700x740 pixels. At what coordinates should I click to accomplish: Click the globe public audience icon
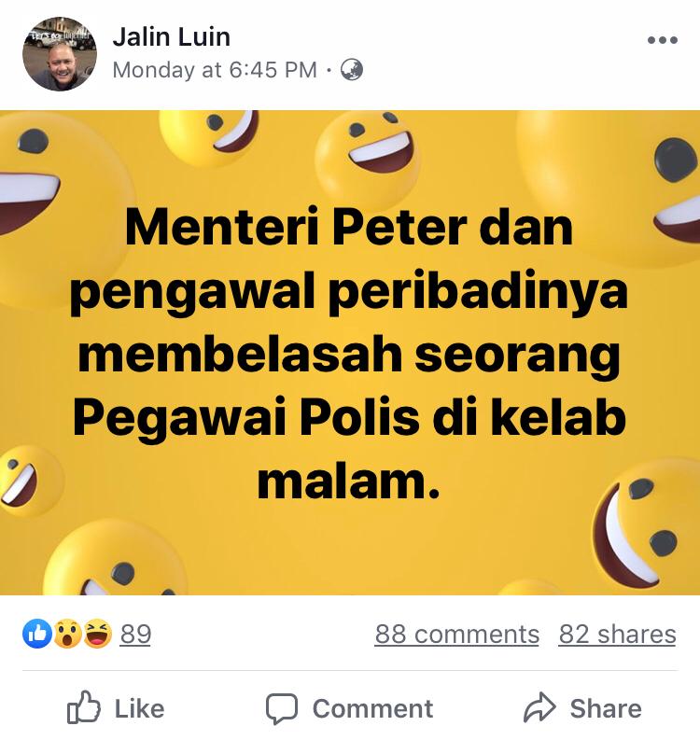(352, 70)
